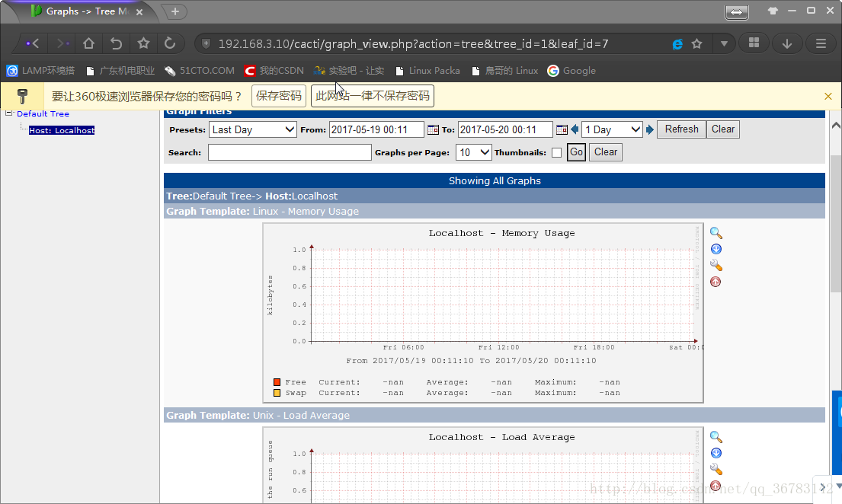Open address bar dropdown arrow

pos(724,44)
